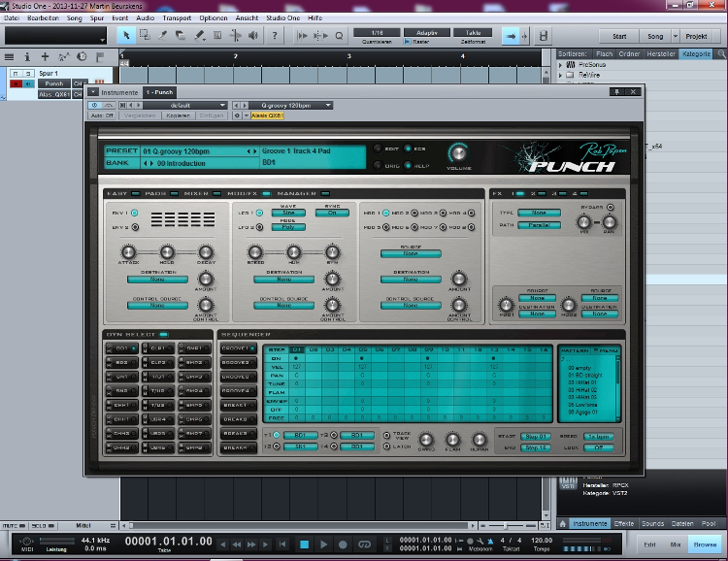Click the envelope ATTACK knob
Viewport: 728px width, 561px height.
pyautogui.click(x=128, y=252)
